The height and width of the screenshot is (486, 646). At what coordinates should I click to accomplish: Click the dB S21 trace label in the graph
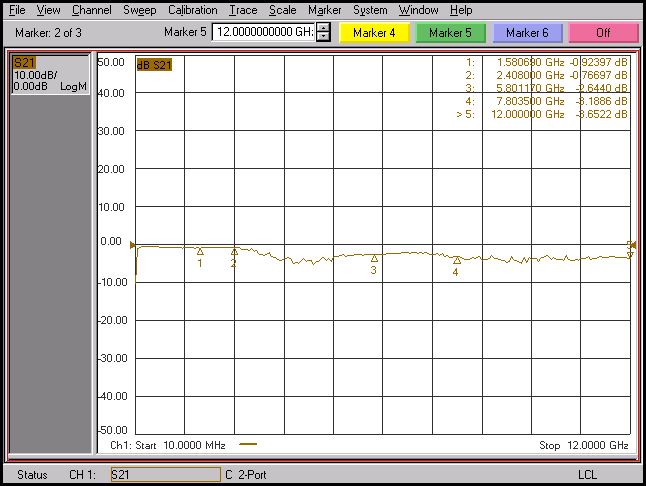156,65
